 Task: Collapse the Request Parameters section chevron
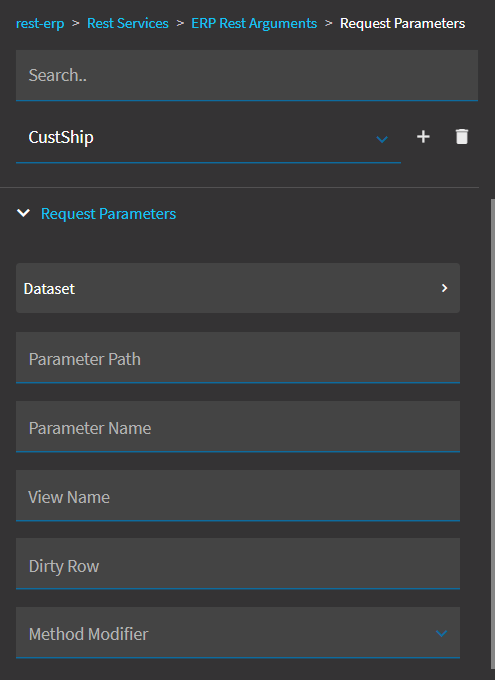pyautogui.click(x=23, y=213)
